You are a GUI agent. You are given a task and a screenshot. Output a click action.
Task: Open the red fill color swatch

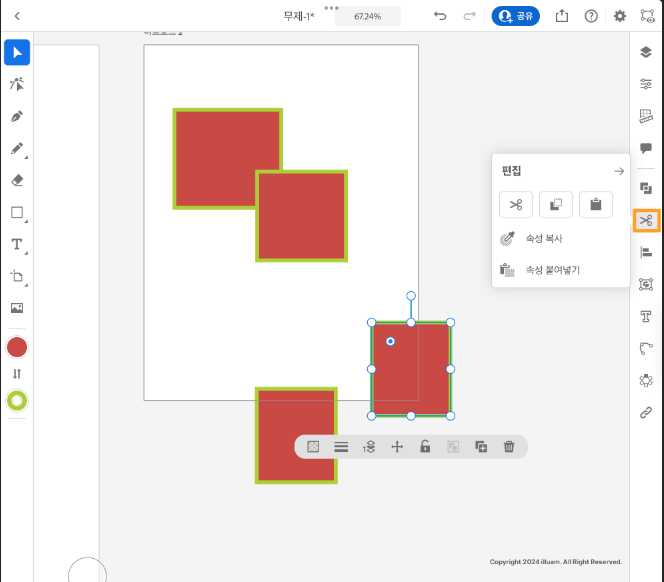17,347
